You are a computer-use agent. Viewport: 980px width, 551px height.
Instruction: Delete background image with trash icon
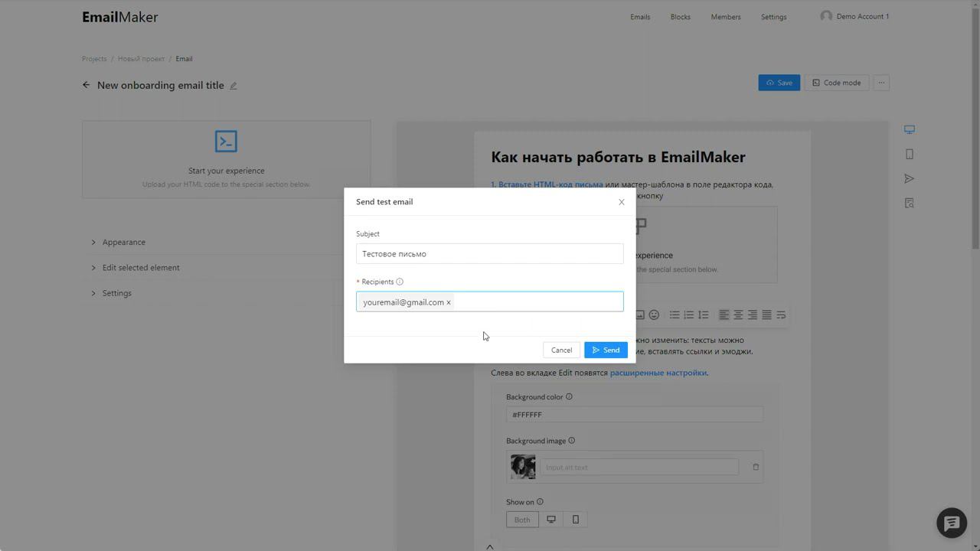[756, 467]
